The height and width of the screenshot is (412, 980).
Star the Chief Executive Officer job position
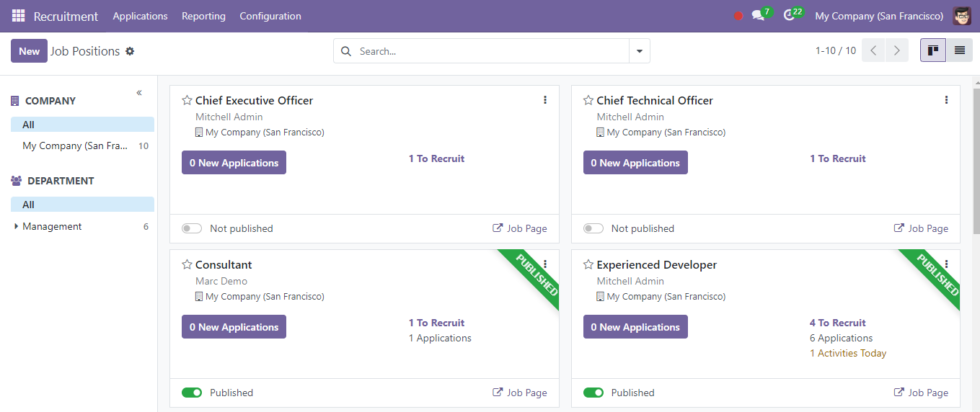(x=187, y=101)
